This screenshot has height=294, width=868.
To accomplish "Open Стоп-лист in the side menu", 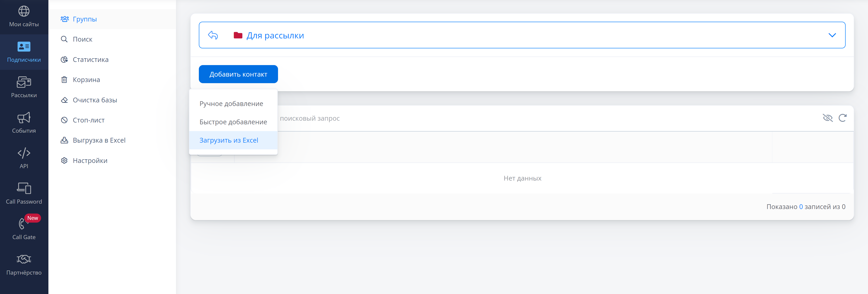I will tap(88, 120).
